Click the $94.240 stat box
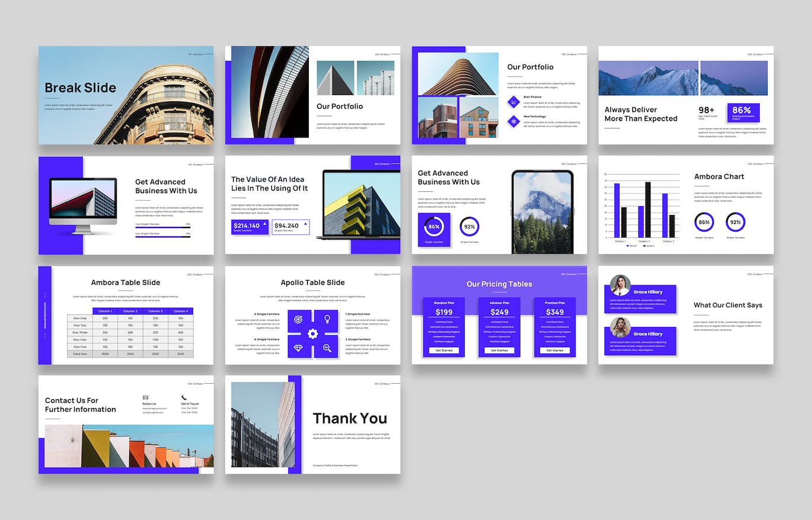The image size is (812, 520). [290, 227]
